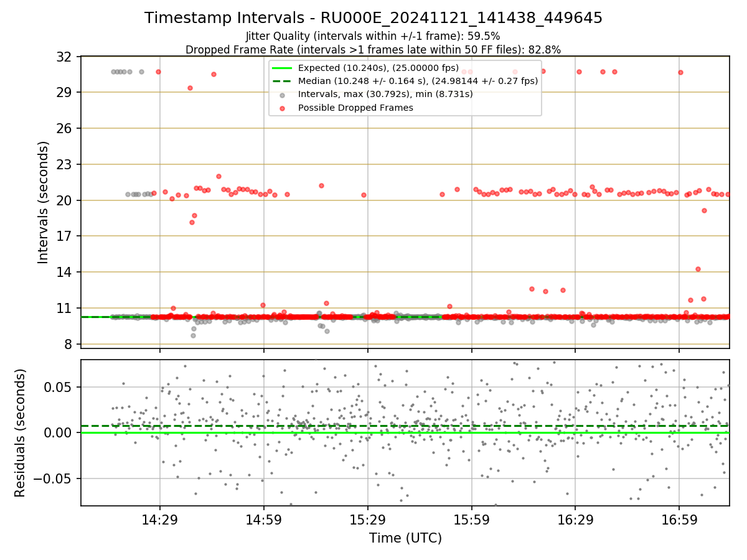Image resolution: width=747 pixels, height=560 pixels.
Task: Click the plot title "Timestamp Intervals - RU000E_20241121_141438_449645"
Action: point(374,18)
